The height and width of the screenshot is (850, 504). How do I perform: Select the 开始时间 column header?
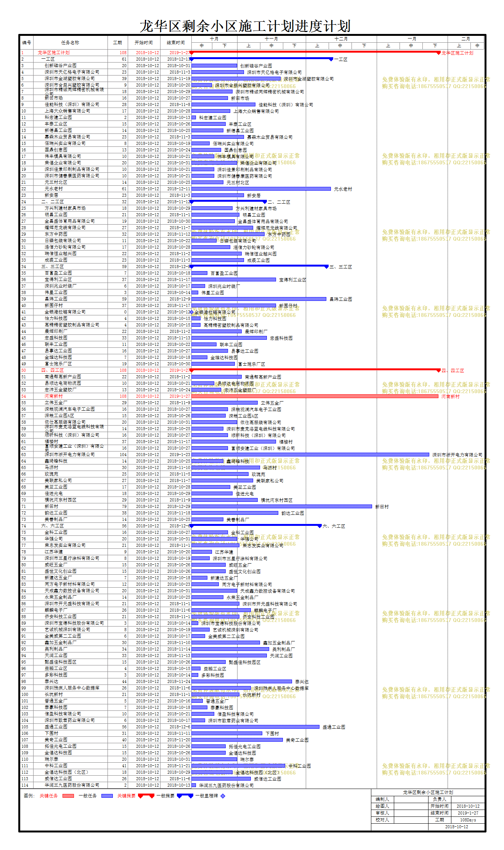(x=144, y=43)
